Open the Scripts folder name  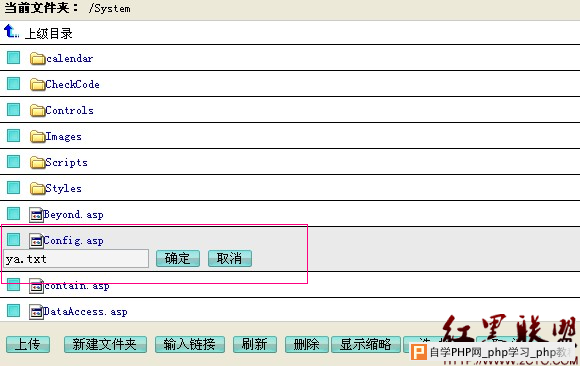tap(67, 162)
